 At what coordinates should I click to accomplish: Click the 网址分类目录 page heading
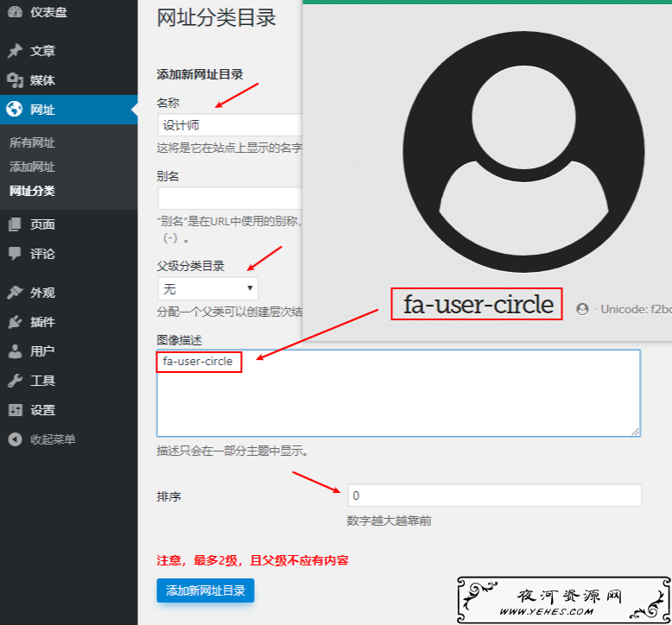pos(217,18)
